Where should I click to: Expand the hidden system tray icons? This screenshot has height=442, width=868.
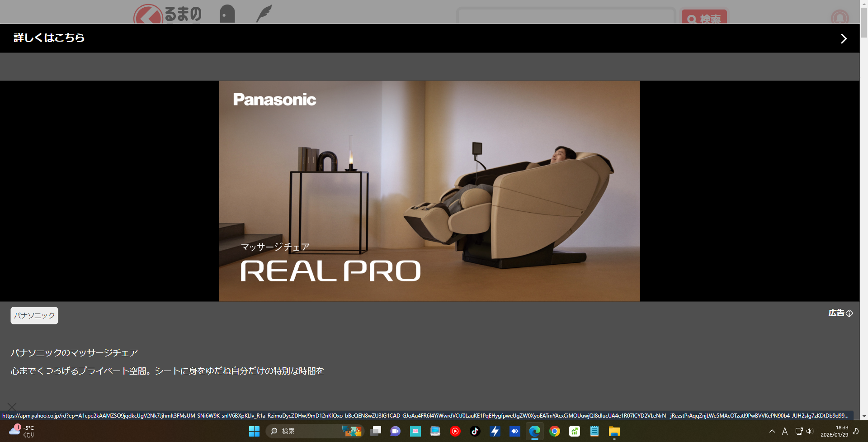point(772,431)
